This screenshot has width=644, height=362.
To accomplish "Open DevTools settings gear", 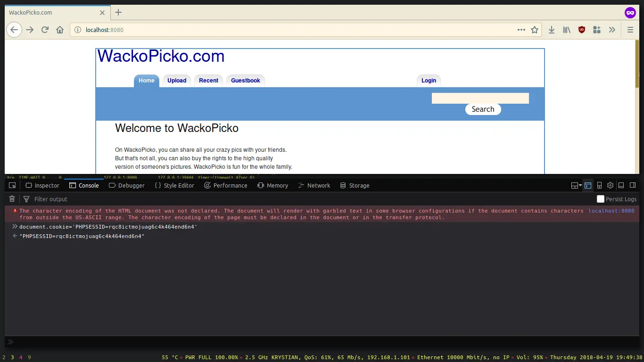I will [x=610, y=185].
